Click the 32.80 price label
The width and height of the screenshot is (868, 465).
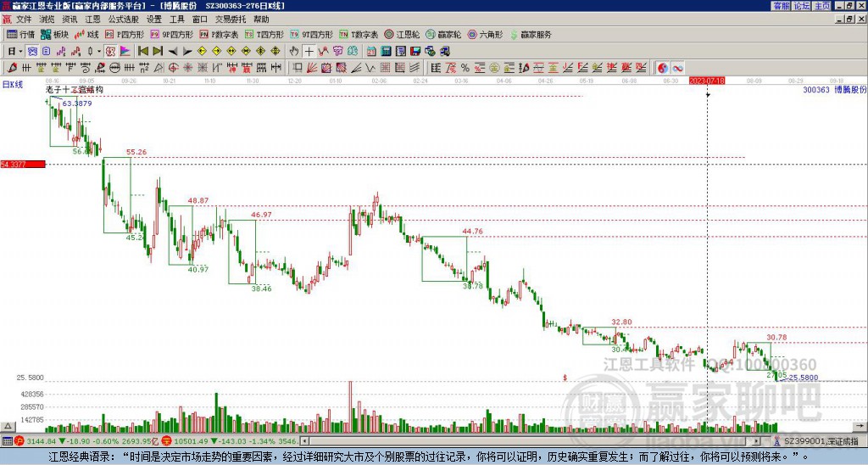click(x=621, y=322)
